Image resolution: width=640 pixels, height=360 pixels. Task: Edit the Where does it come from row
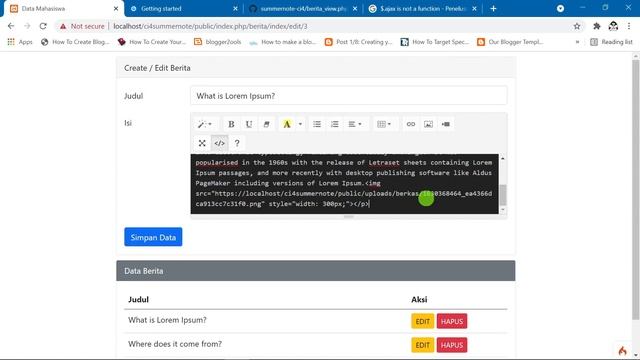tap(422, 345)
